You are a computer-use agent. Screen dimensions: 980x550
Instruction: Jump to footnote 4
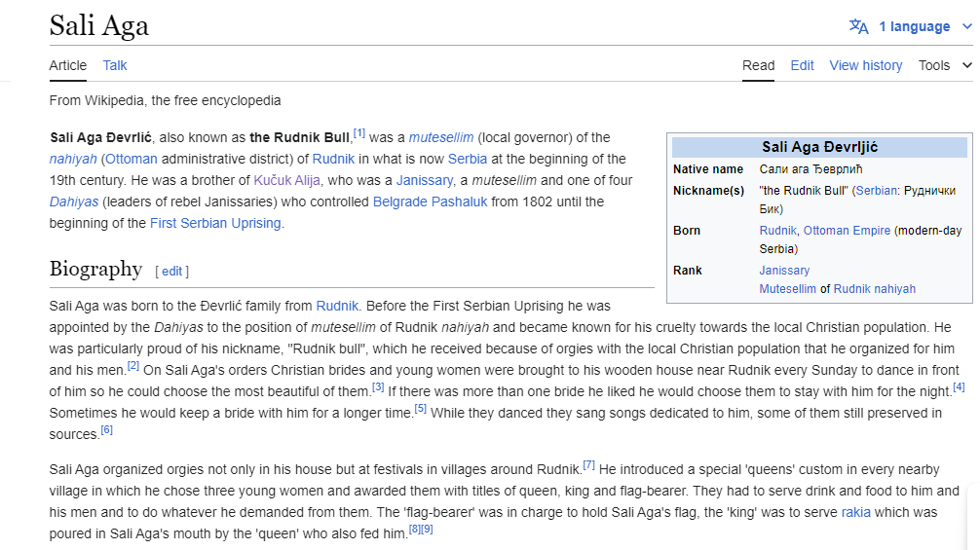pyautogui.click(x=959, y=387)
